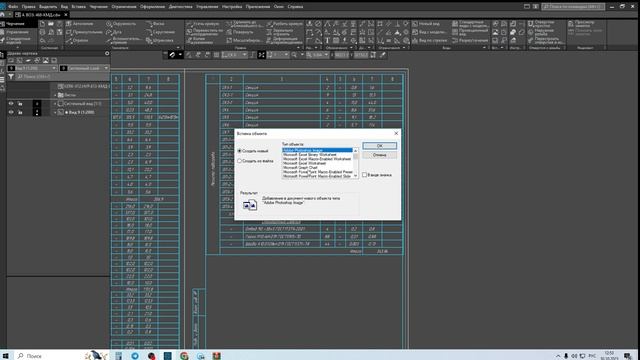This screenshot has width=640, height=360.
Task: Select the text T annotation tool
Action: click(x=327, y=40)
